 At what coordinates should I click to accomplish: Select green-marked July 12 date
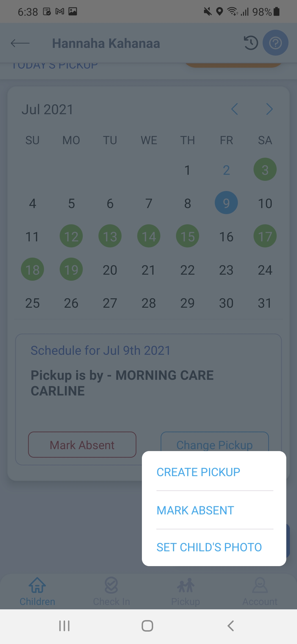71,236
